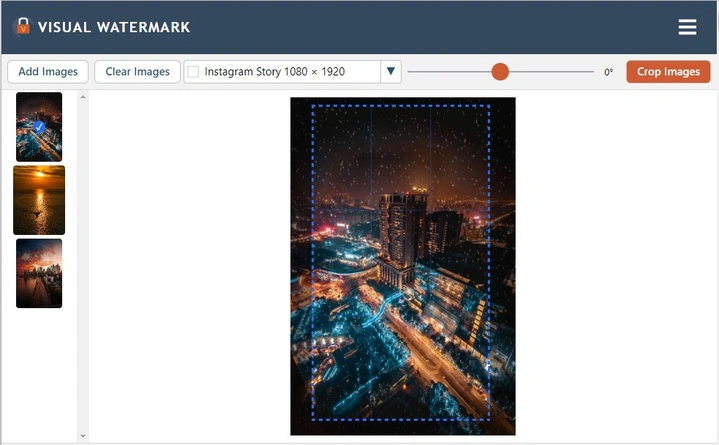
Task: Click the thumbnail list scroll-up arrow
Action: point(83,97)
